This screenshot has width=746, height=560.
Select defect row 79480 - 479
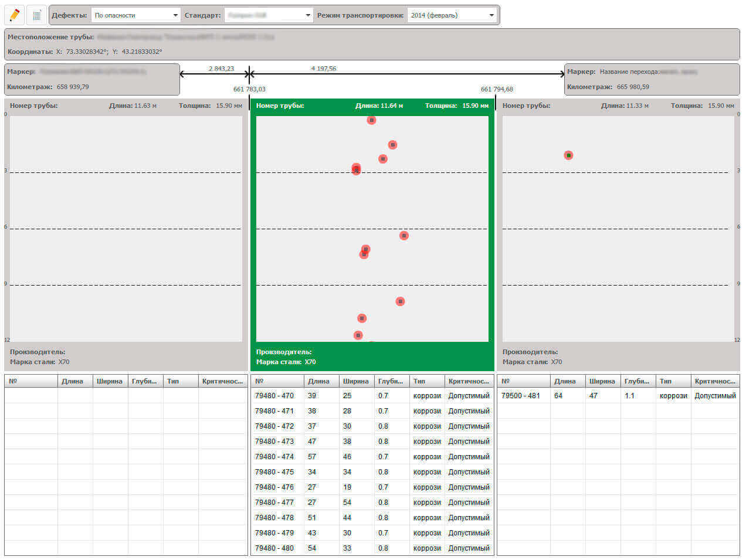click(x=372, y=533)
